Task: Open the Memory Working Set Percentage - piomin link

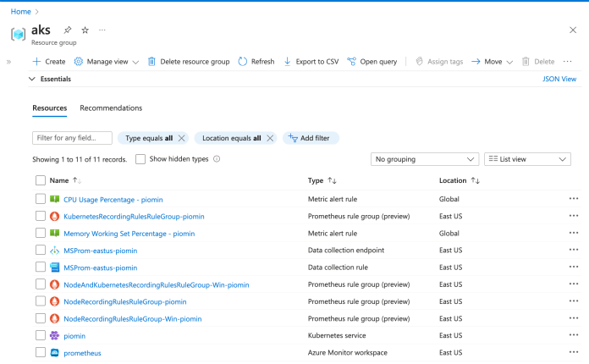Action: coord(129,234)
